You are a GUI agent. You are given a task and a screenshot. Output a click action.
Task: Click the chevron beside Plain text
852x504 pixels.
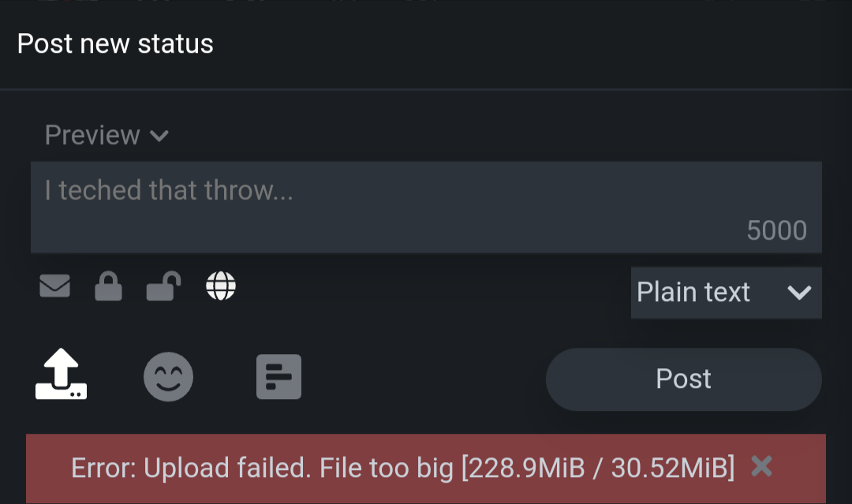[799, 293]
